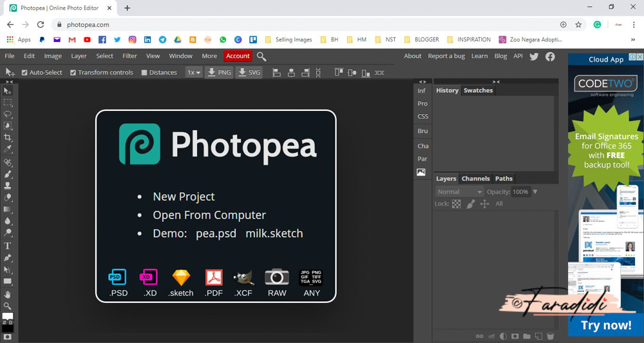Align horizontal centers in options bar

[x=291, y=73]
